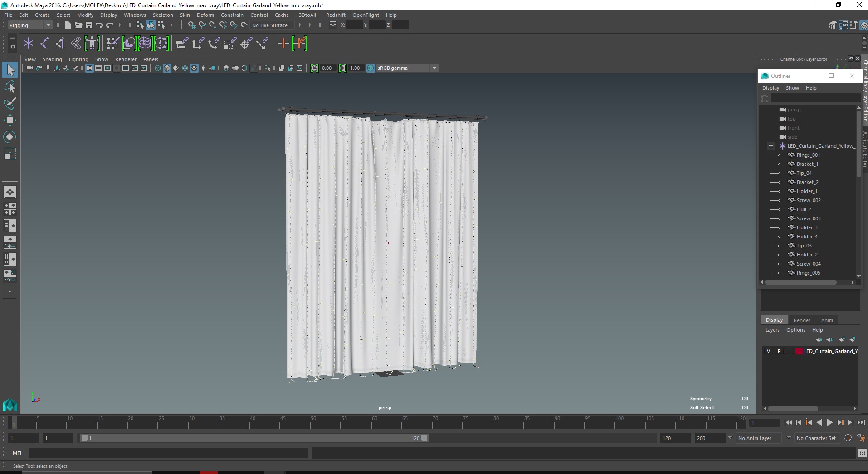
Task: Open the Redshift menu
Action: [336, 15]
